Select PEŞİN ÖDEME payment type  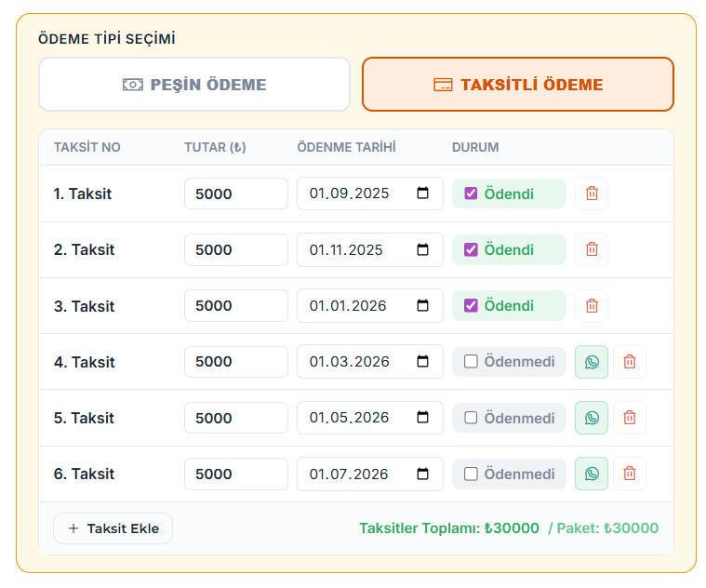pyautogui.click(x=194, y=84)
